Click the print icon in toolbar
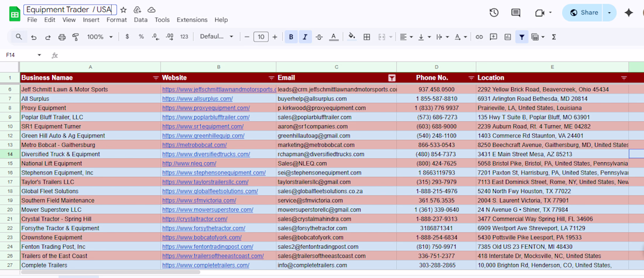Screen dimensions: 644x278 (62, 37)
